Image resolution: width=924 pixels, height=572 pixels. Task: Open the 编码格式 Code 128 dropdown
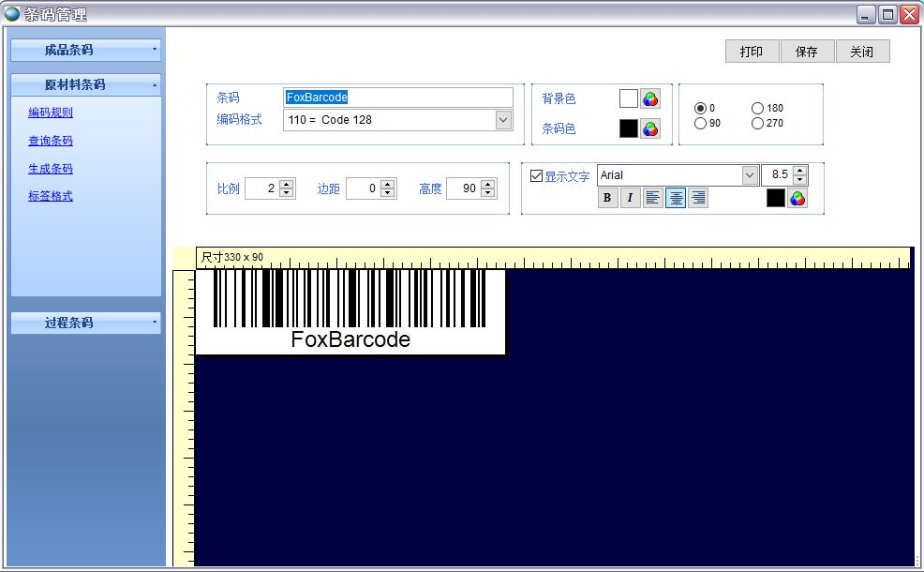tap(503, 120)
